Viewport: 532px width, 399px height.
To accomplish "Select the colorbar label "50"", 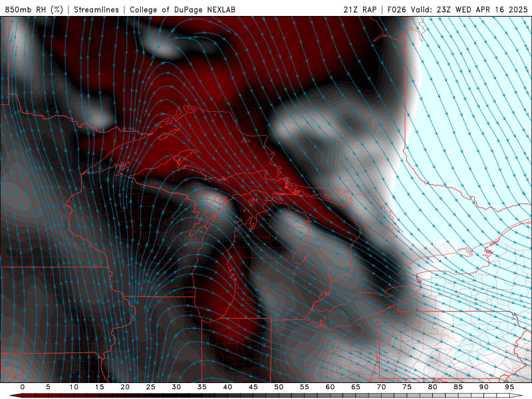I will click(x=279, y=387).
